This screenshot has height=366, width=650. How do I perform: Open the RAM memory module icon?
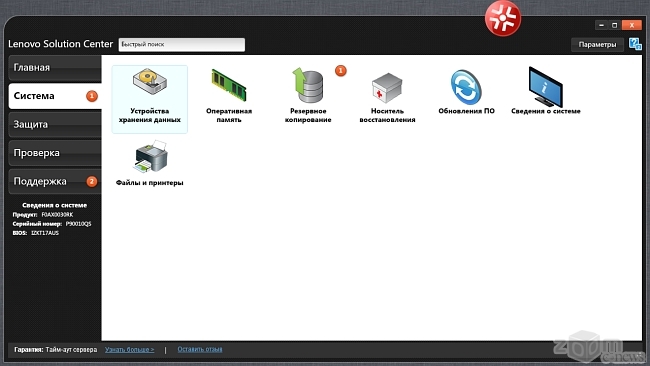(x=229, y=85)
